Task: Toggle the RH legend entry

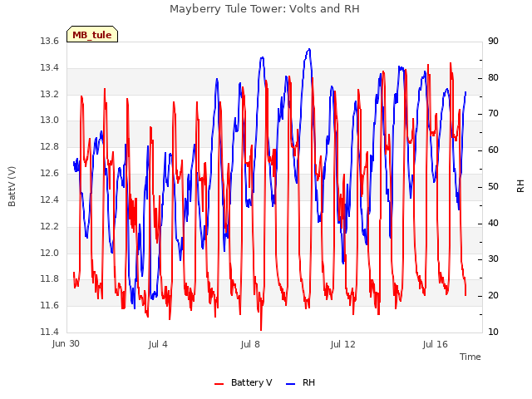Action: click(301, 382)
